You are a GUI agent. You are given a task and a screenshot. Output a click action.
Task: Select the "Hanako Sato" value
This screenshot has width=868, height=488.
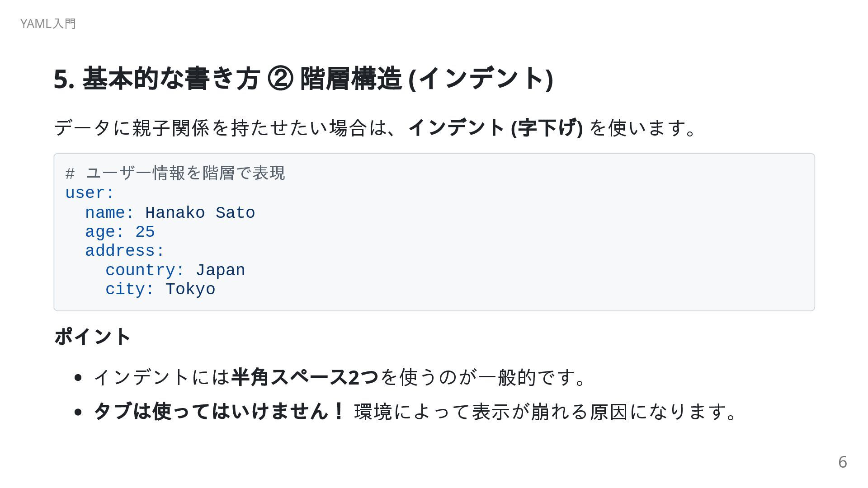(200, 213)
